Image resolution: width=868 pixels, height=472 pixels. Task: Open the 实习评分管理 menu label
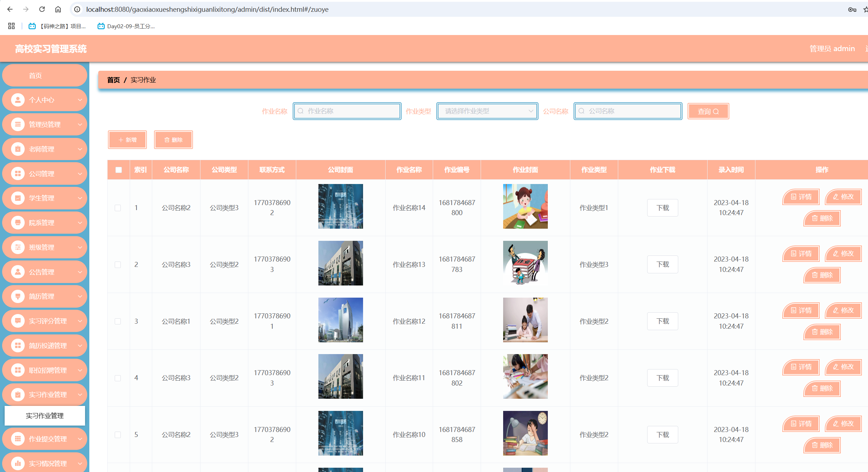click(x=48, y=321)
